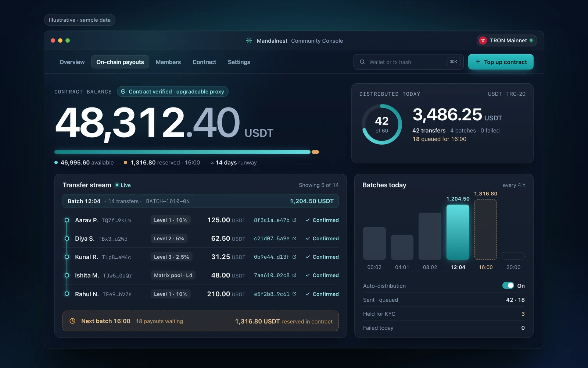Select the queued 16:00 batch bar
This screenshot has width=588, height=368.
tap(485, 230)
